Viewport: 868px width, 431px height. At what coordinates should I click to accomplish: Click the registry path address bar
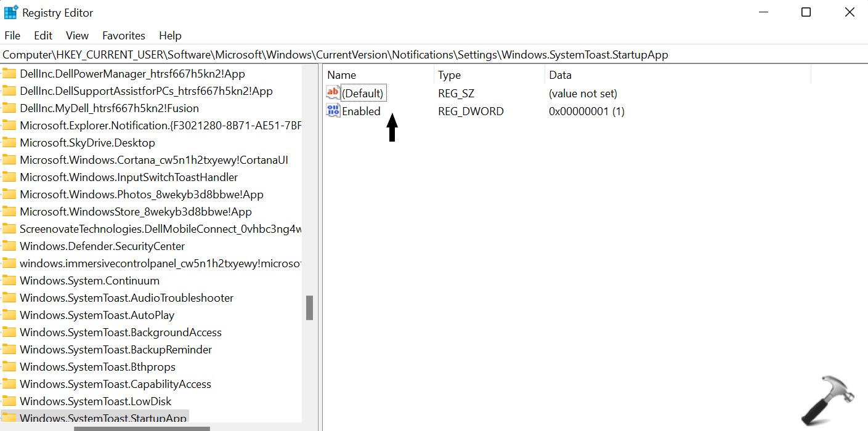(431, 55)
